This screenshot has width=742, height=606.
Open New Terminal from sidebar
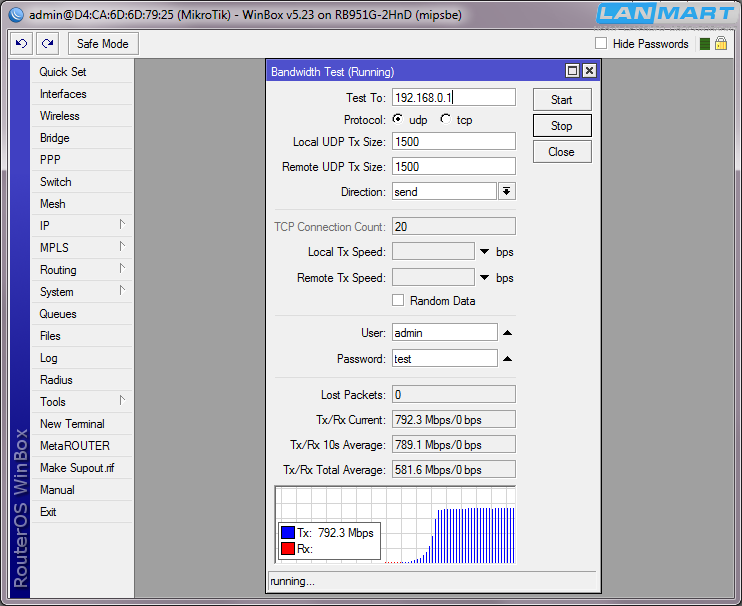pos(81,424)
